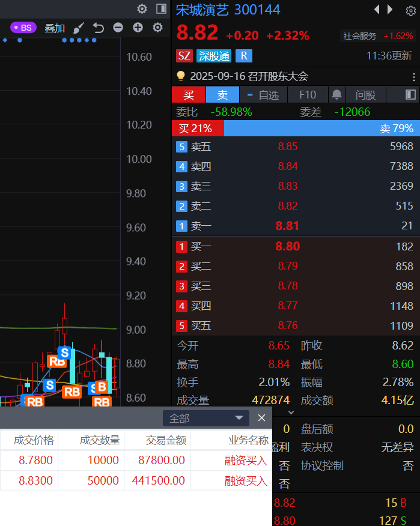
Task: Open the 全部 filter dropdown
Action: point(206,419)
